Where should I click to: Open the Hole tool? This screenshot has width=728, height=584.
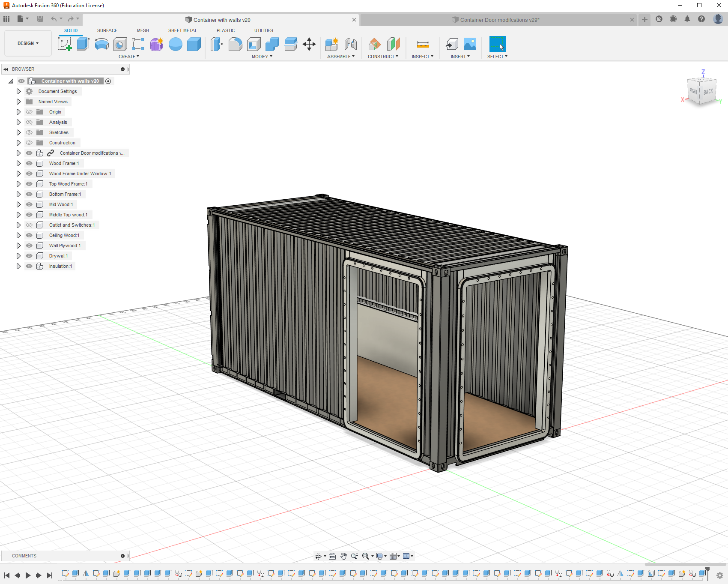[120, 44]
